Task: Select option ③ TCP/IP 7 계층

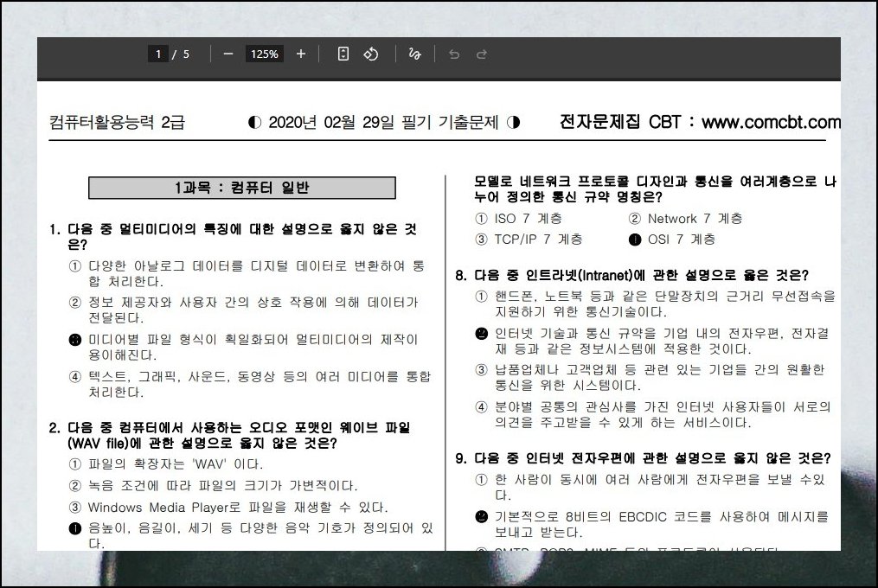Action: 529,240
